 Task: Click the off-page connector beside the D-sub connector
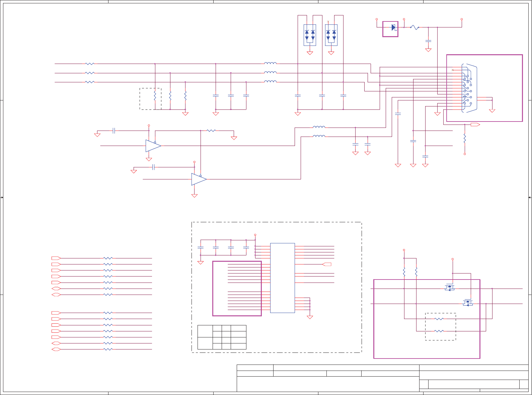(x=475, y=125)
